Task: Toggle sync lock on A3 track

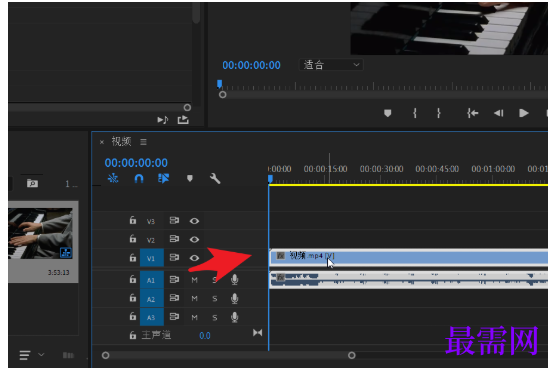Action: pyautogui.click(x=174, y=317)
